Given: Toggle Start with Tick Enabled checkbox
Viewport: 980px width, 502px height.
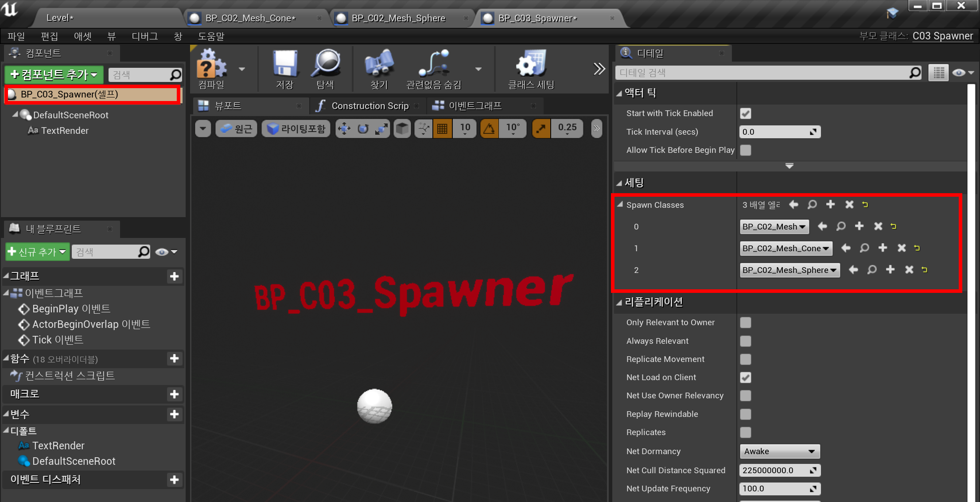Looking at the screenshot, I should pyautogui.click(x=746, y=113).
